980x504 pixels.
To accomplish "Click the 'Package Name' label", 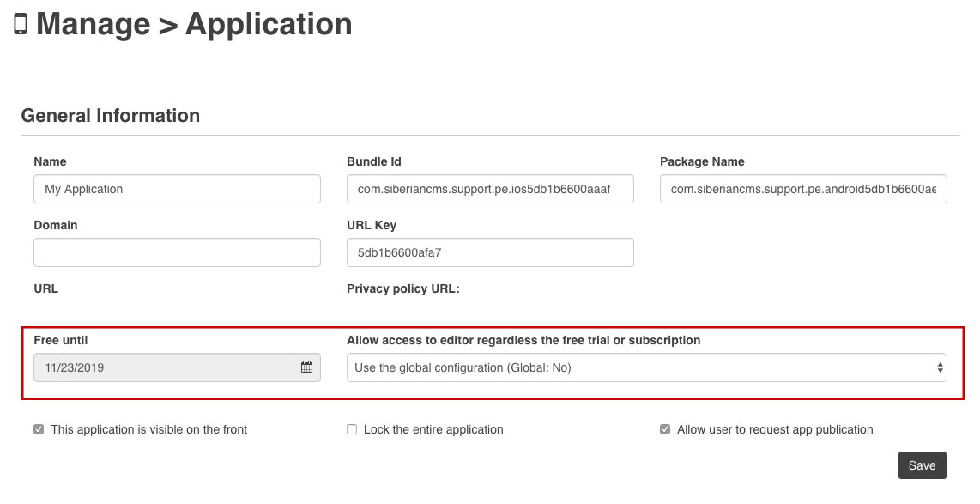I will [x=702, y=161].
